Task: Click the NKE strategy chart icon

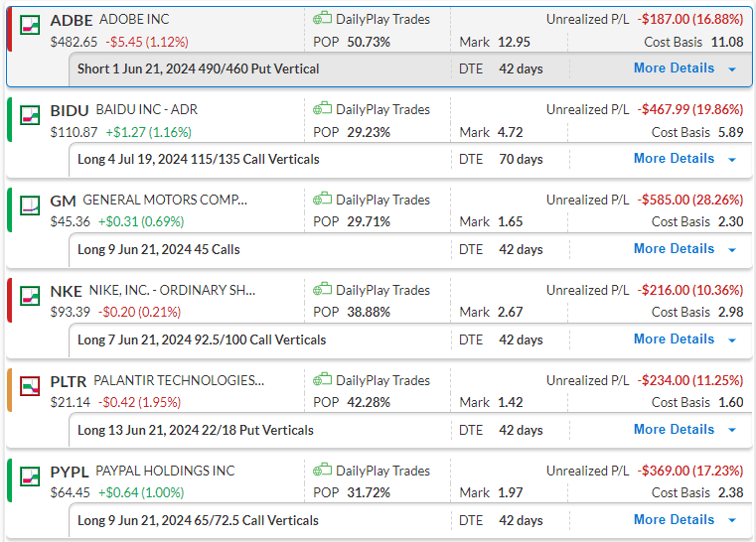Action: tap(30, 296)
